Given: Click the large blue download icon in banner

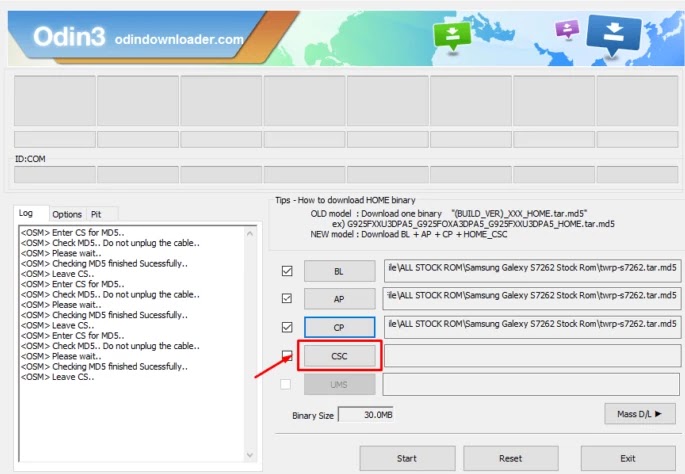Looking at the screenshot, I should (x=614, y=35).
